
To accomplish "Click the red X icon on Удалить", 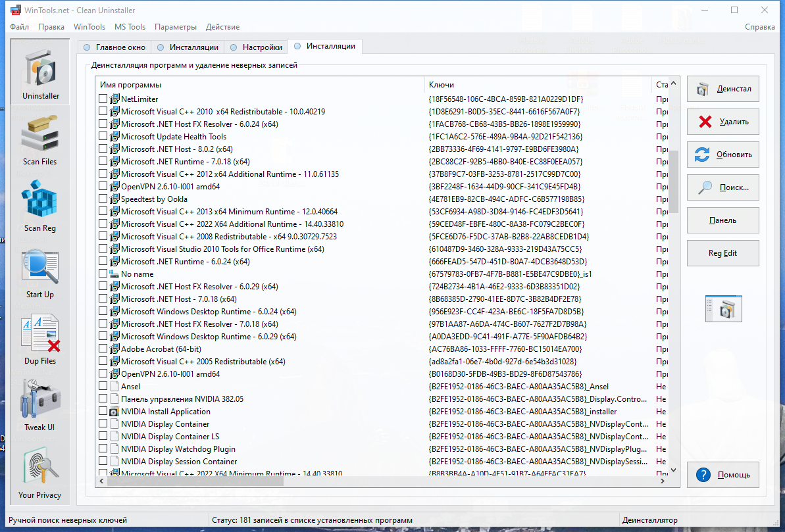I will 705,122.
